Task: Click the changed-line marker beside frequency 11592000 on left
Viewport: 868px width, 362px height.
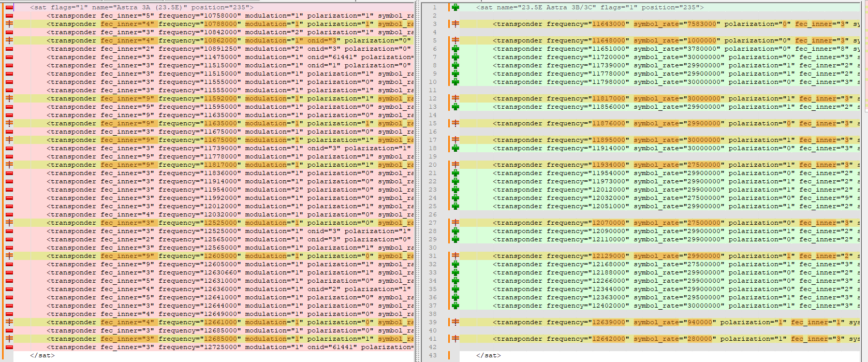Action: 9,98
